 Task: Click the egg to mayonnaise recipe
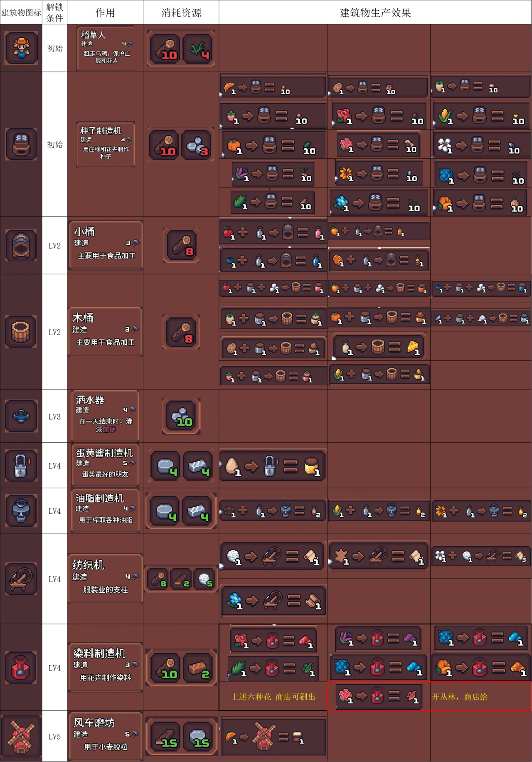coord(273,466)
